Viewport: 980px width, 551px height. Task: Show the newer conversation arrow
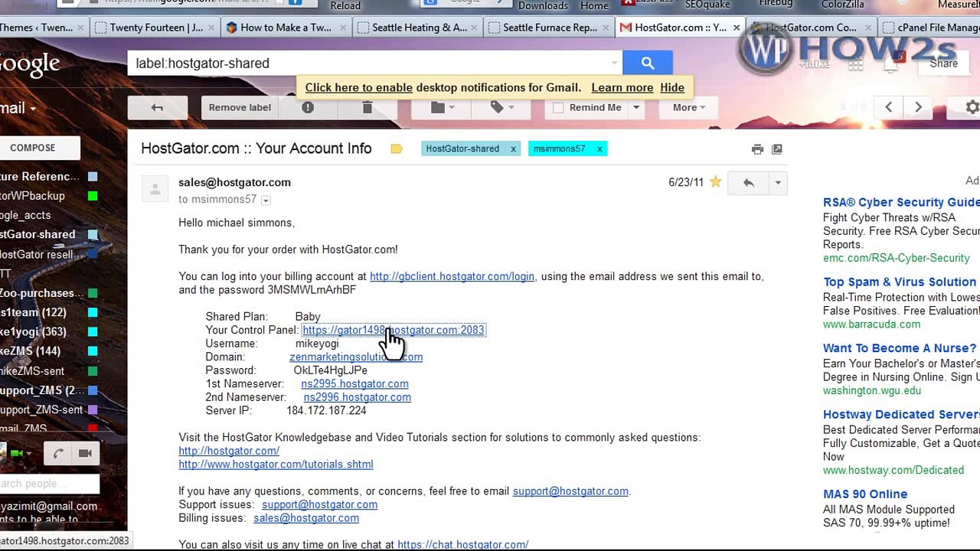(889, 108)
